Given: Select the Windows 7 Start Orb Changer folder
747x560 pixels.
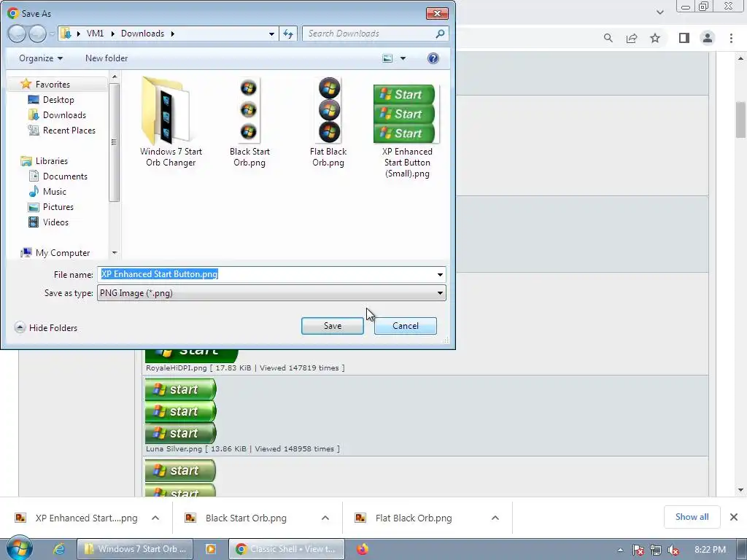Looking at the screenshot, I should (x=171, y=122).
